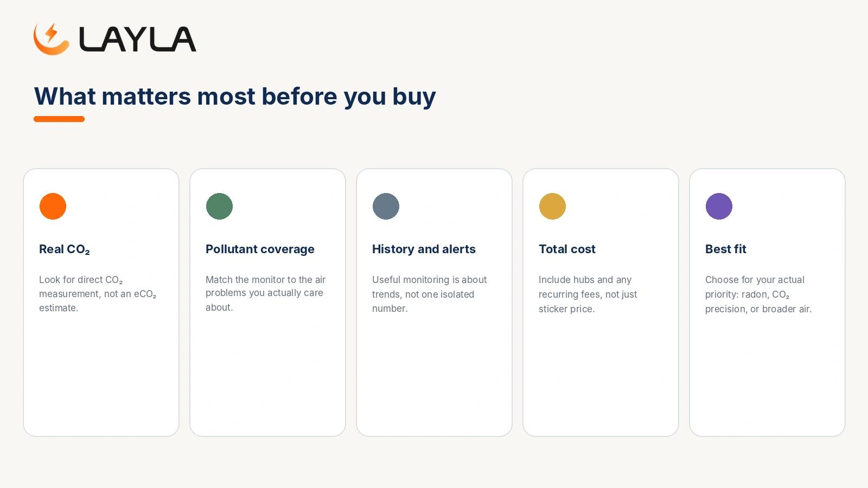
Task: Click text 'Match the monitor to the air problems'
Action: [x=265, y=286]
